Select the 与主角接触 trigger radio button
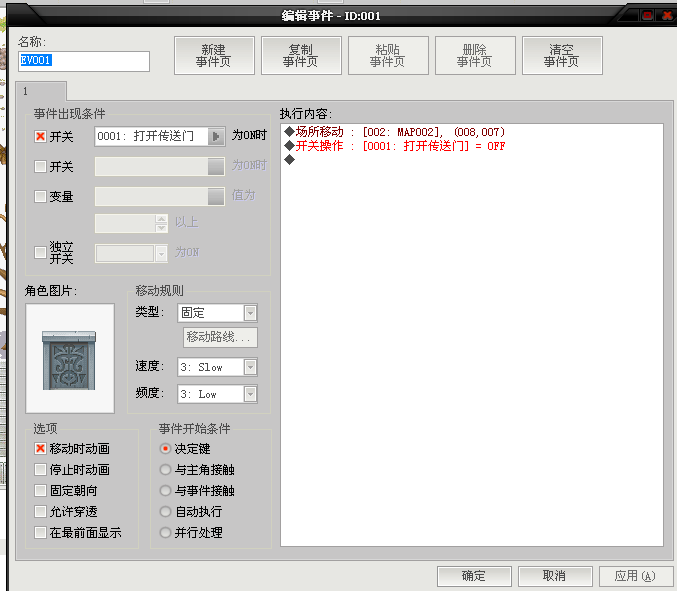Screen dimensions: 677x591 [x=165, y=469]
